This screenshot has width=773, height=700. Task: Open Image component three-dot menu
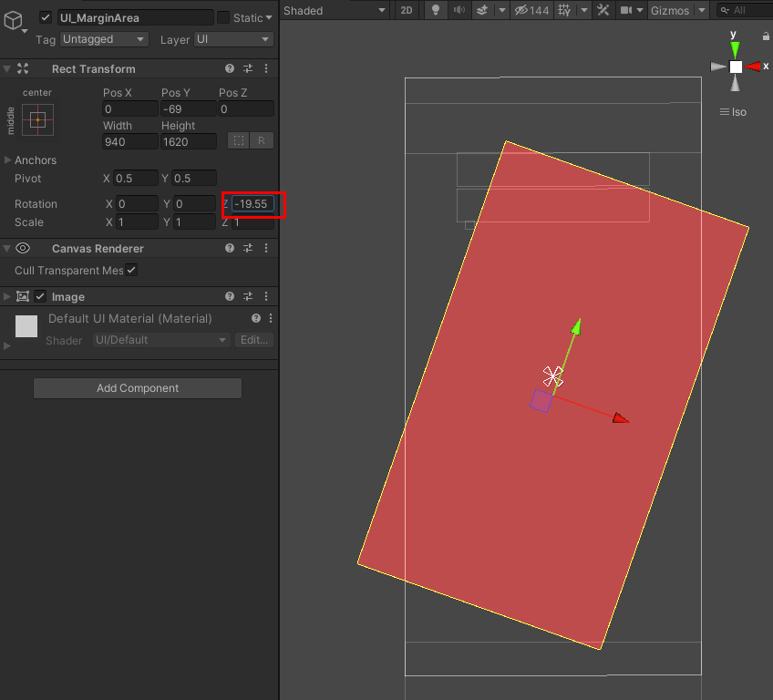pos(266,296)
